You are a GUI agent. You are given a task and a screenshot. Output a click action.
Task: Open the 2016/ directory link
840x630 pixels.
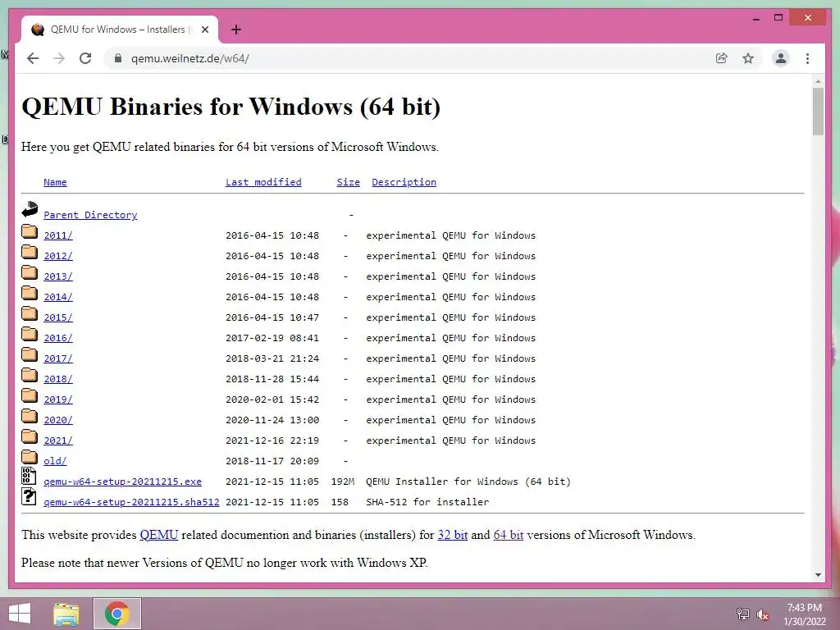(x=58, y=337)
